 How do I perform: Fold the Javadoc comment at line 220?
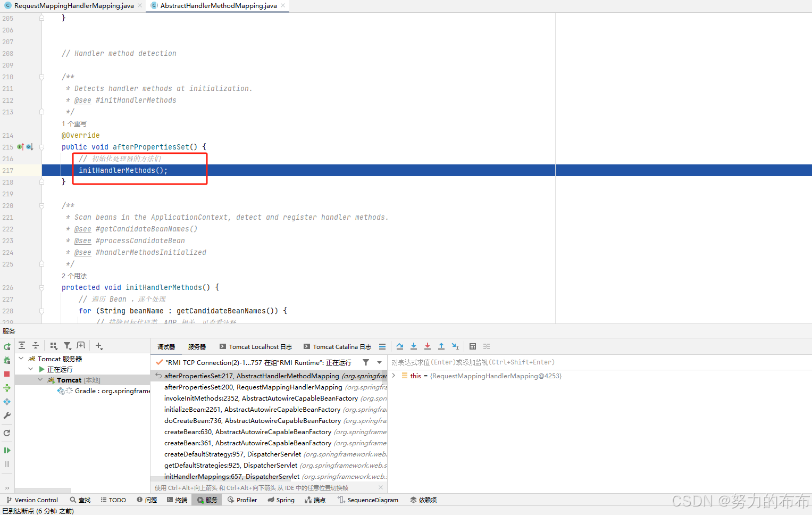coord(41,206)
